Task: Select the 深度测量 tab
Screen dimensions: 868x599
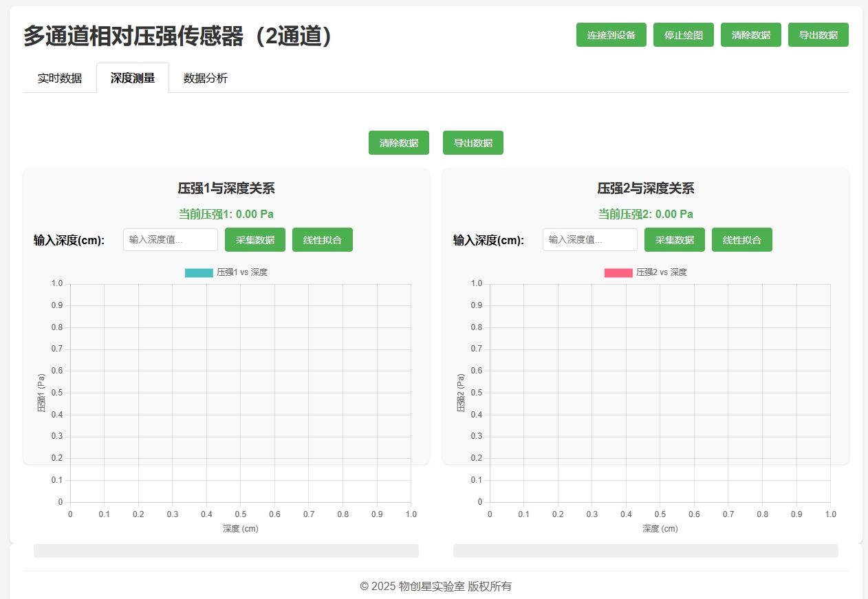Action: tap(133, 78)
